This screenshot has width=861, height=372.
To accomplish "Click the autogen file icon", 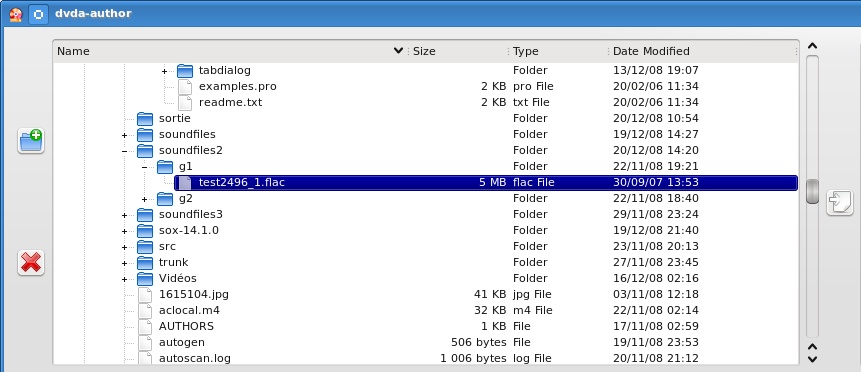I will click(145, 342).
